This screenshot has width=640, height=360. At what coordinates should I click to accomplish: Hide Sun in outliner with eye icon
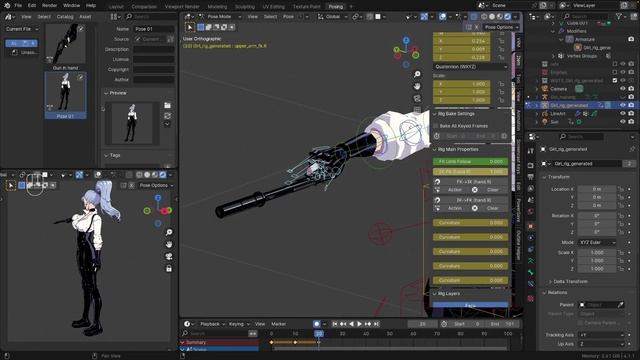[x=622, y=122]
